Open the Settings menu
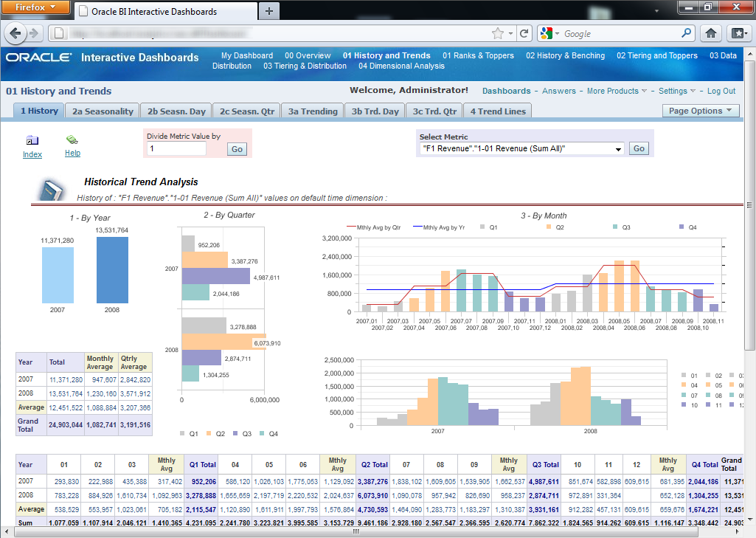 click(677, 92)
